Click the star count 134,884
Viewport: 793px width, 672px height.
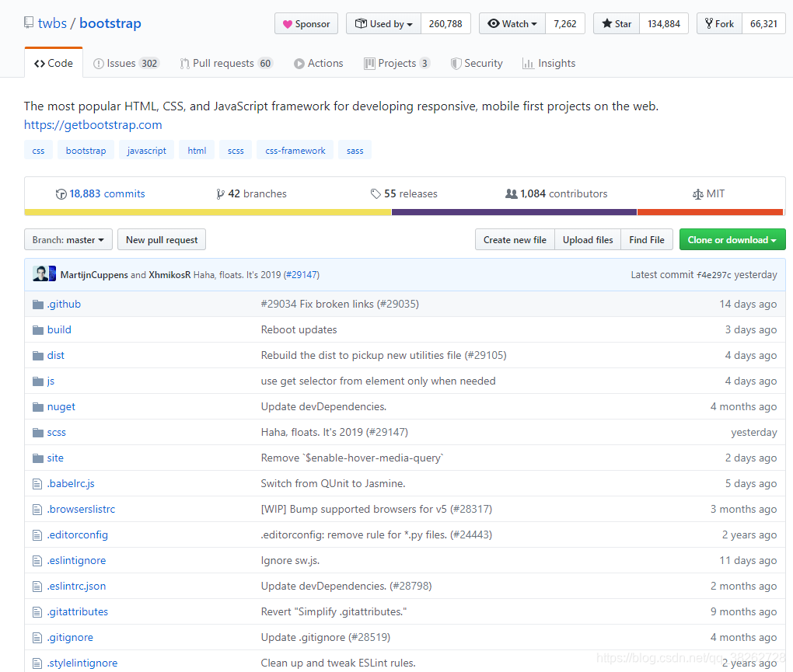click(664, 24)
